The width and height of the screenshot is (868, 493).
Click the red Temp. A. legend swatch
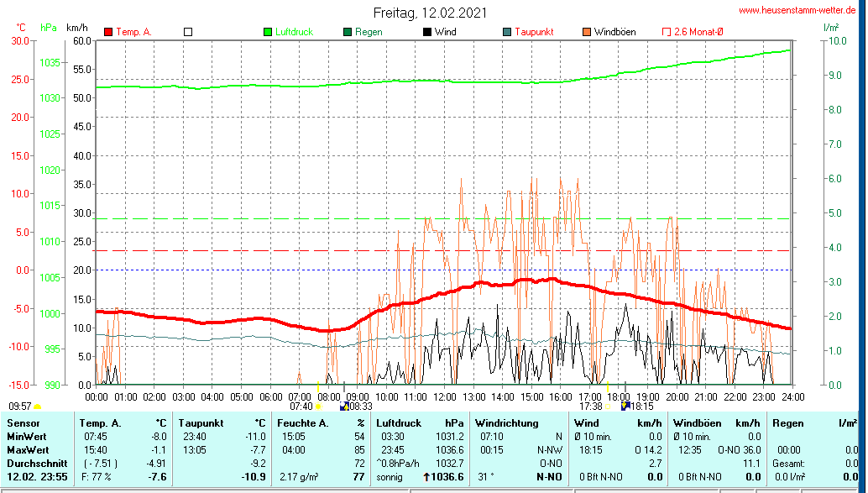tap(108, 32)
